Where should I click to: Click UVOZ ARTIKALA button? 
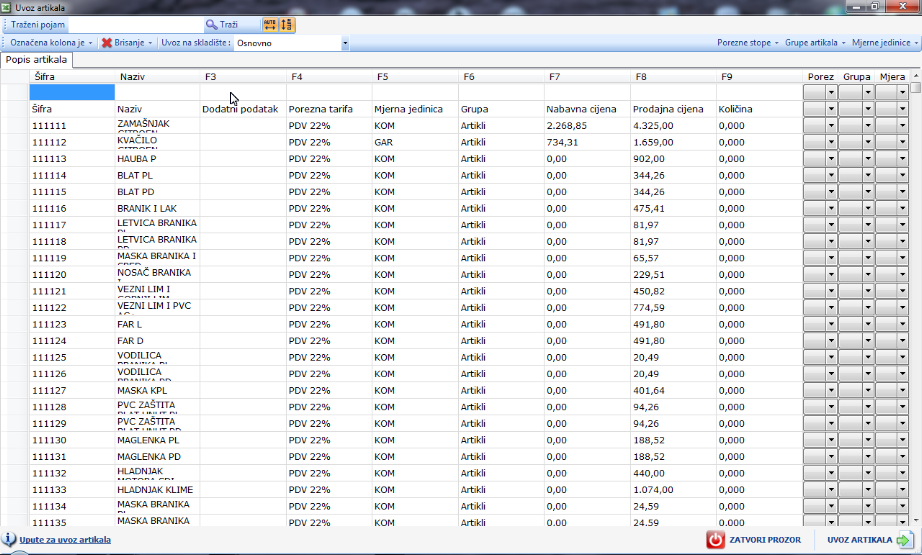click(x=870, y=540)
